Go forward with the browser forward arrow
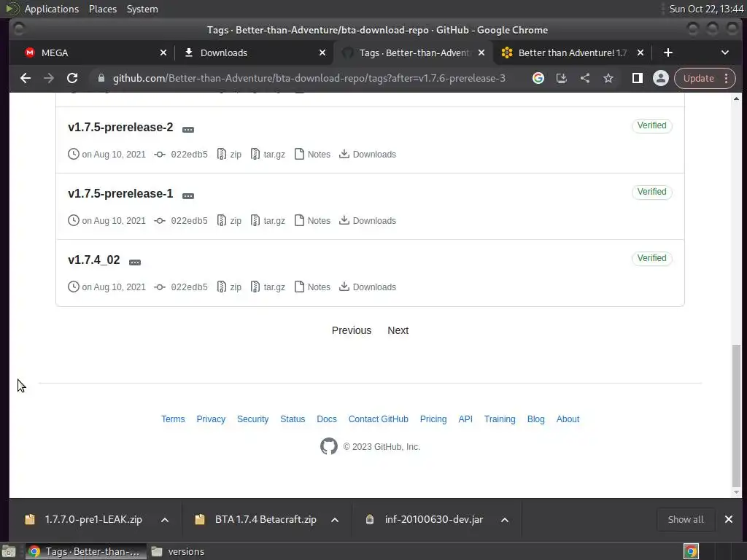The height and width of the screenshot is (560, 747). point(49,78)
